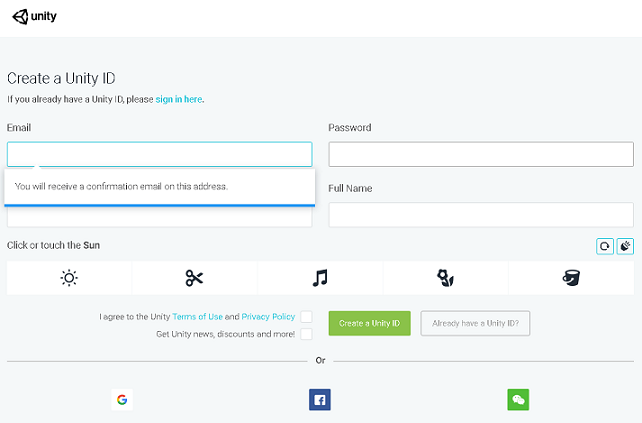This screenshot has height=423, width=642.
Task: Click the flower captcha icon
Action: pos(445,278)
